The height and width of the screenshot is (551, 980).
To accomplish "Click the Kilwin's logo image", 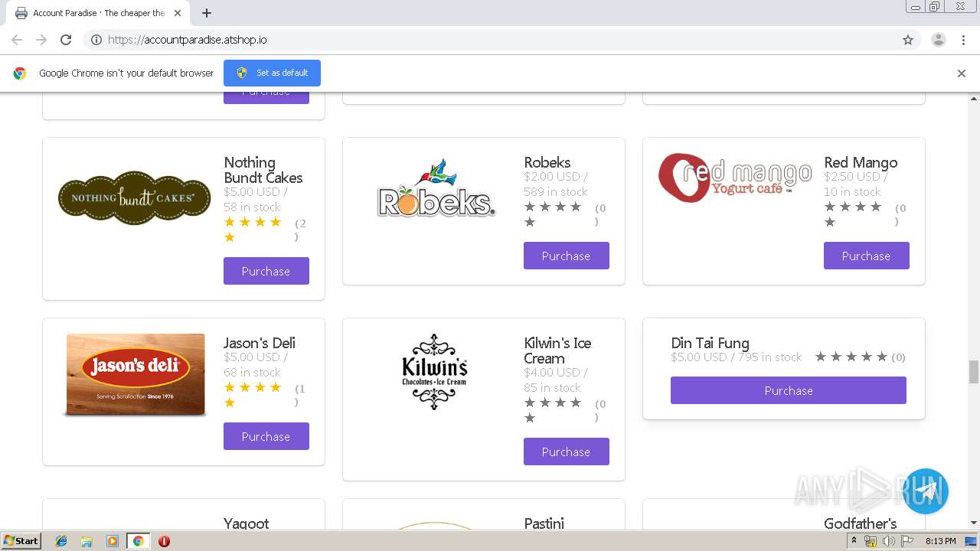I will click(x=435, y=372).
